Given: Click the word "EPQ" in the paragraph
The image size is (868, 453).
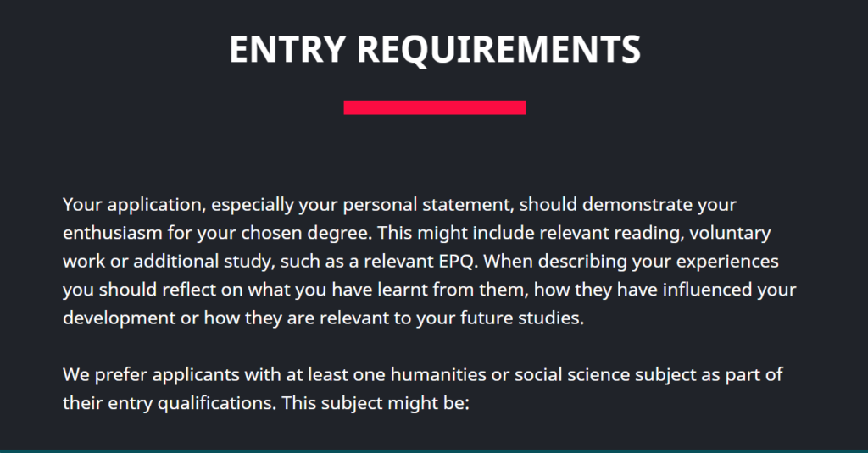Looking at the screenshot, I should click(459, 261).
